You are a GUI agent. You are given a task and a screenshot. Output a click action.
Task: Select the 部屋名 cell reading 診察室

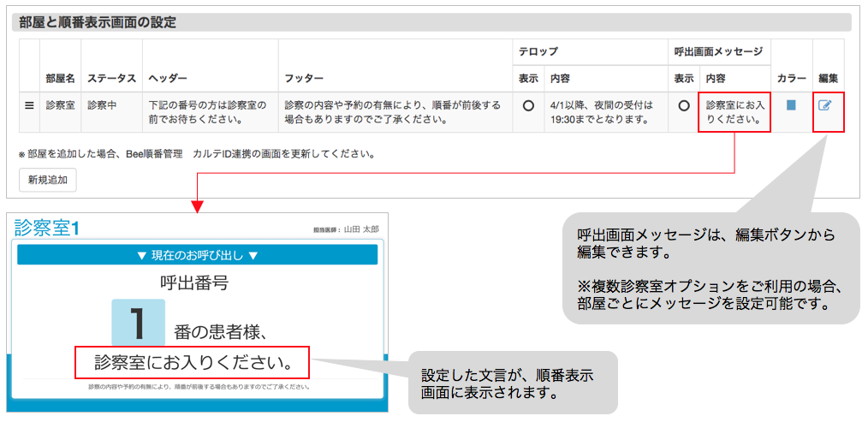pyautogui.click(x=60, y=105)
